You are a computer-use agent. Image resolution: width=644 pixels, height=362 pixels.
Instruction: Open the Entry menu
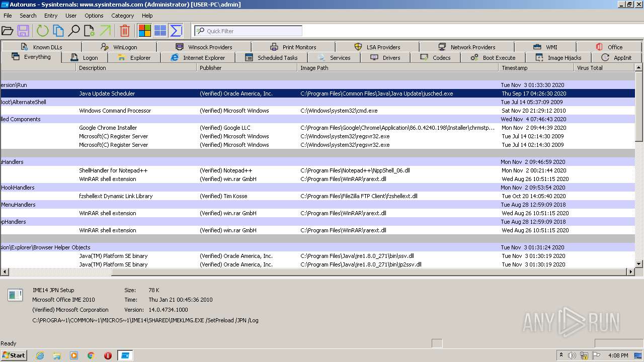coord(51,16)
